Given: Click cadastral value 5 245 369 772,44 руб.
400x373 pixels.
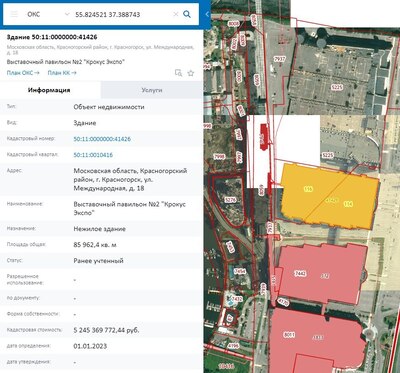Looking at the screenshot, I should coord(106,330).
